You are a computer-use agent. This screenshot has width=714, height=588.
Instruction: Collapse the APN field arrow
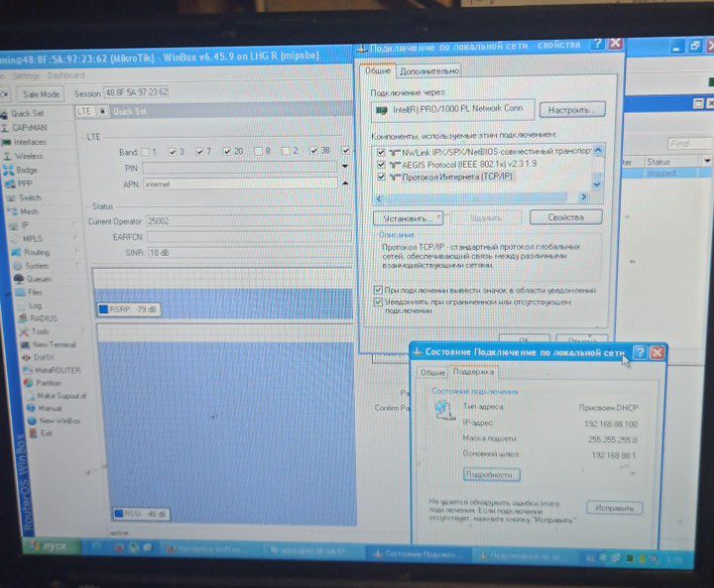tap(345, 183)
